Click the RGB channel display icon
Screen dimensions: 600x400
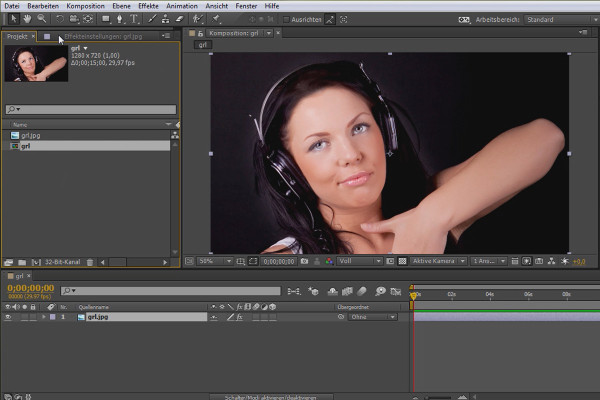(329, 261)
